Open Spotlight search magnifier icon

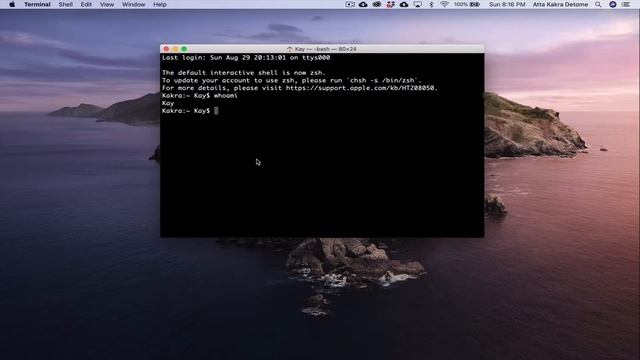pyautogui.click(x=598, y=4)
